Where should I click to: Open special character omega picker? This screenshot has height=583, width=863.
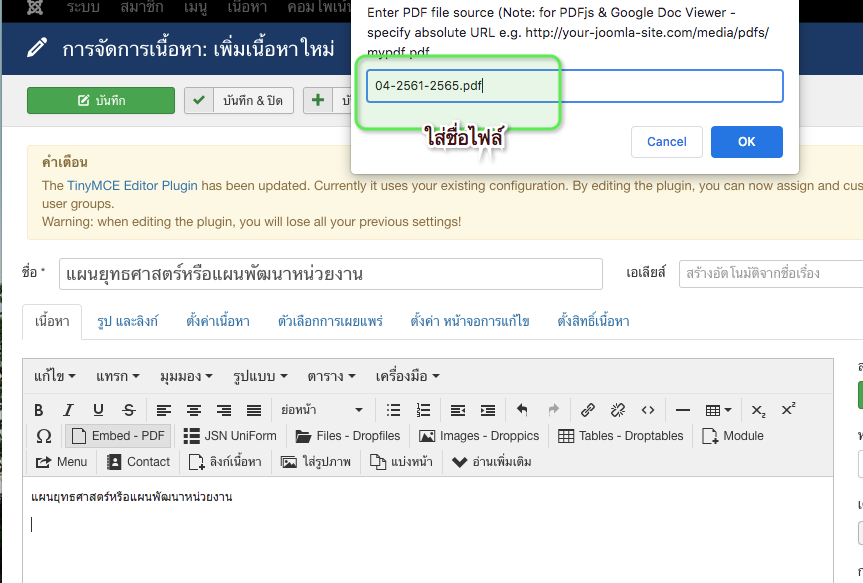(43, 436)
